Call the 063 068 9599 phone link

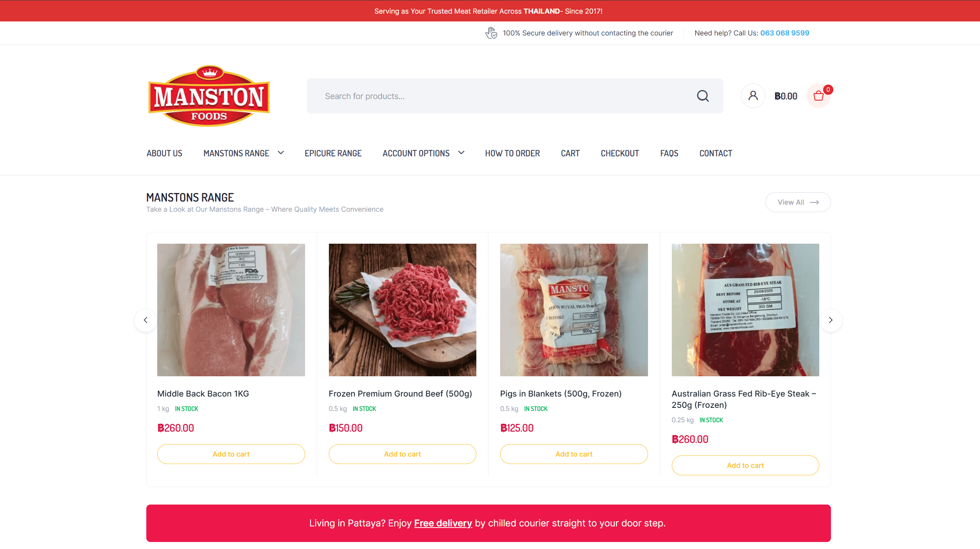(x=785, y=33)
